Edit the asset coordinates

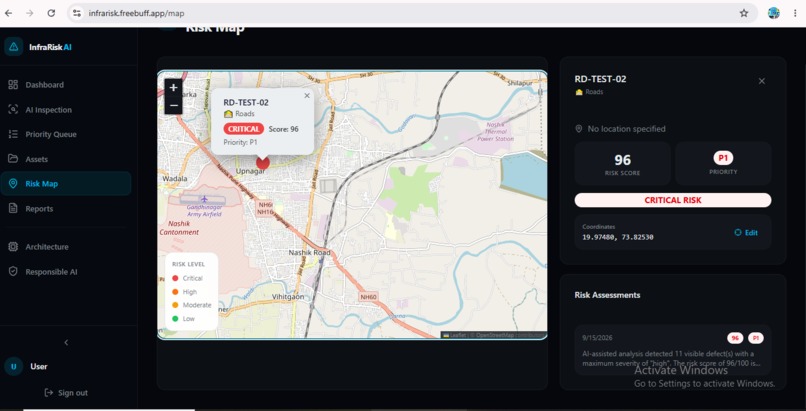[x=746, y=233]
